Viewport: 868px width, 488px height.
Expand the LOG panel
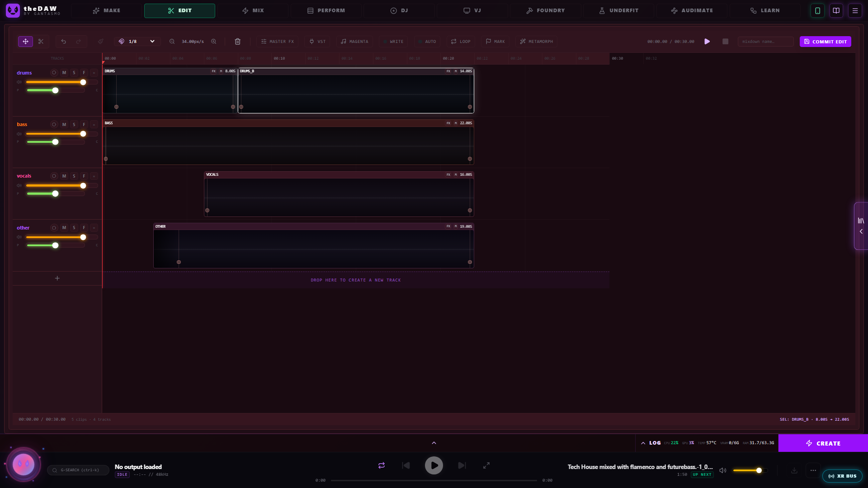[x=651, y=443]
